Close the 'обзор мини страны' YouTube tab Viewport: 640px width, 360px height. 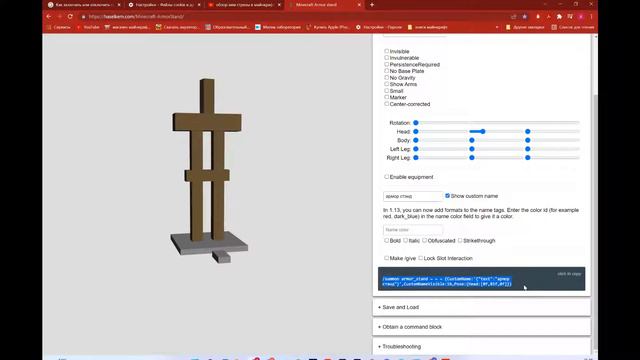click(x=279, y=5)
